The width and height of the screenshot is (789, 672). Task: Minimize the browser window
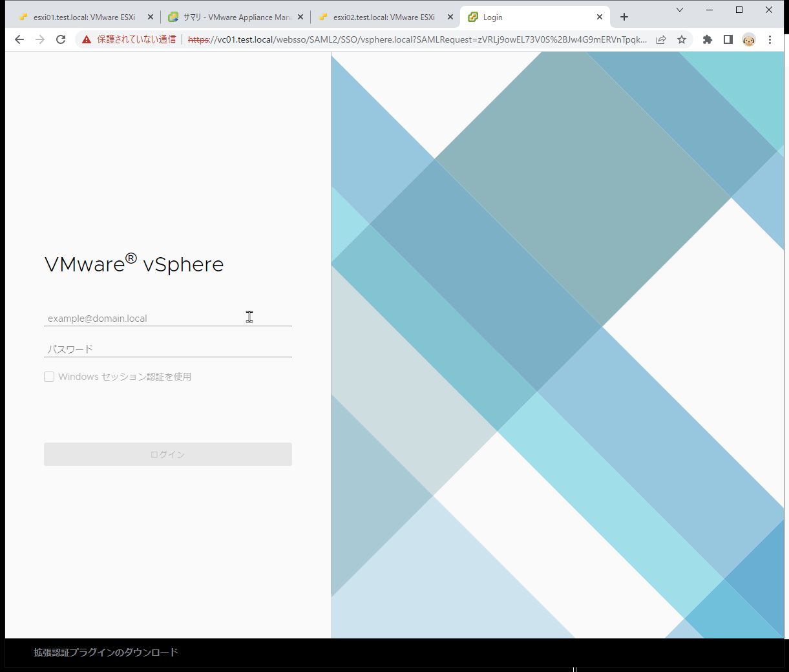[x=710, y=10]
